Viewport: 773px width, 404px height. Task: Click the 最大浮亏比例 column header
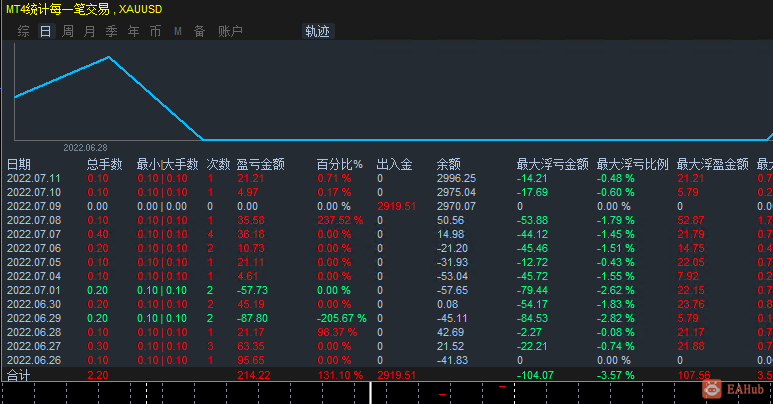632,164
